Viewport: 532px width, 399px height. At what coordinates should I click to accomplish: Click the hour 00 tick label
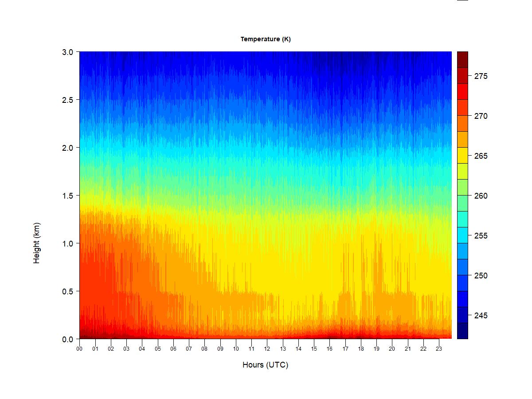point(79,348)
